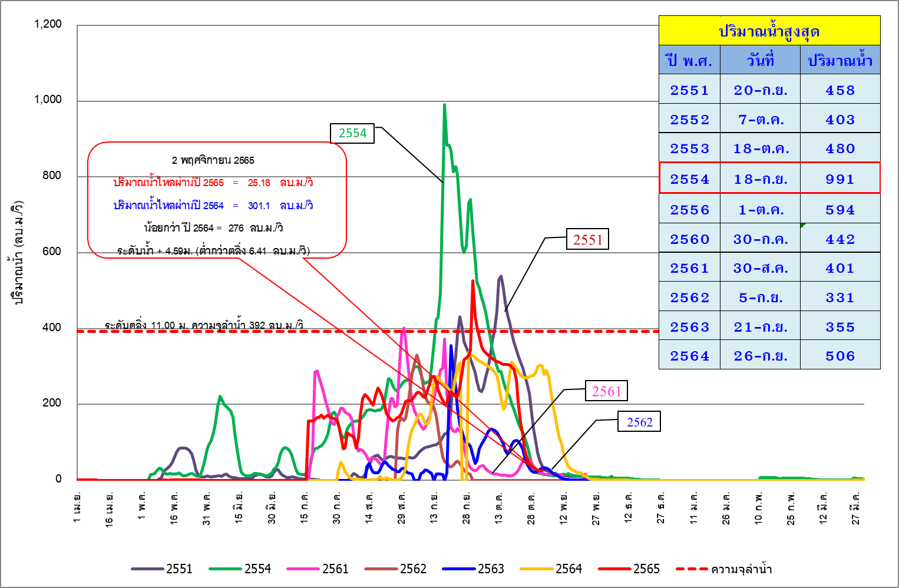Click the "18-ก.ย." date cell in highlighted row

(x=760, y=179)
